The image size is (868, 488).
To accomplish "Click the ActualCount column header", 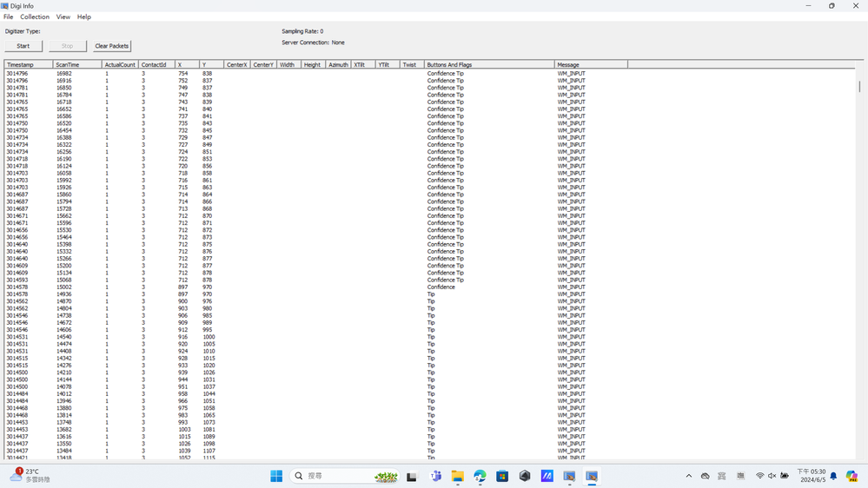I will click(x=120, y=65).
